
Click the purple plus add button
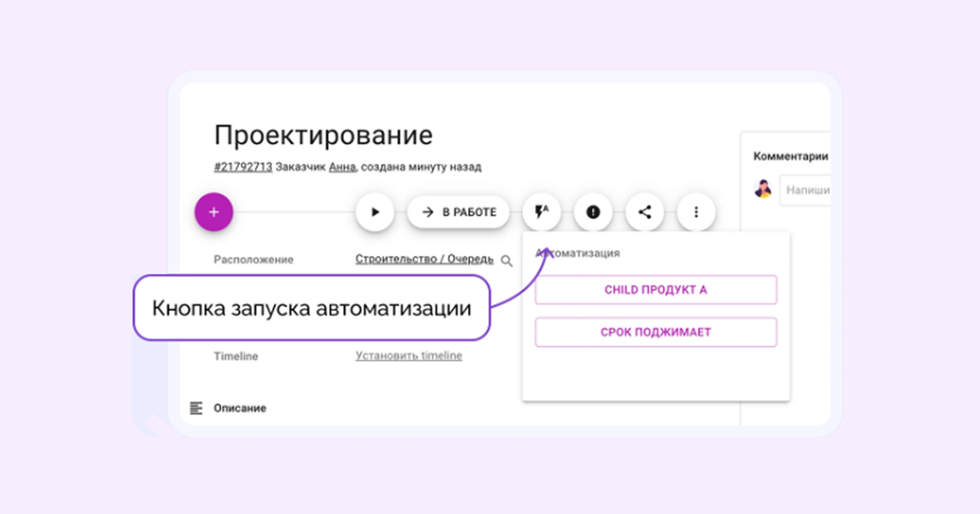(213, 212)
